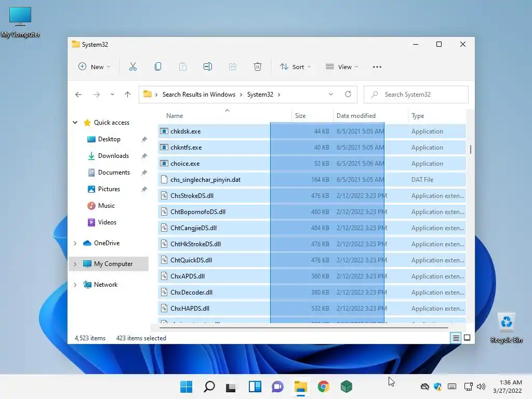The height and width of the screenshot is (399, 532).
Task: Collapse the Quick access tree
Action: tap(75, 123)
